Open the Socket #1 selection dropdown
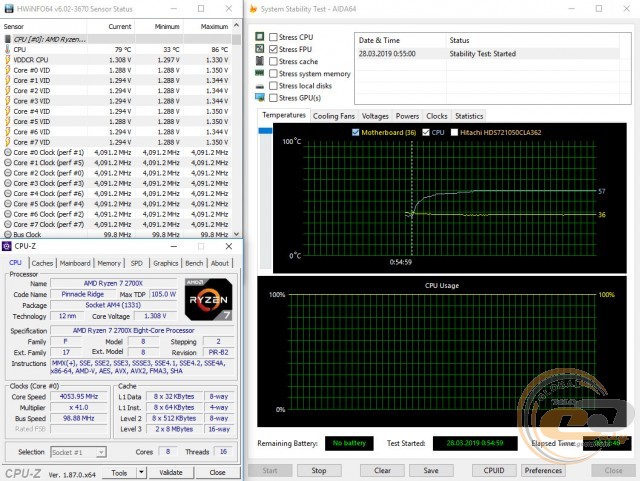 click(x=101, y=452)
